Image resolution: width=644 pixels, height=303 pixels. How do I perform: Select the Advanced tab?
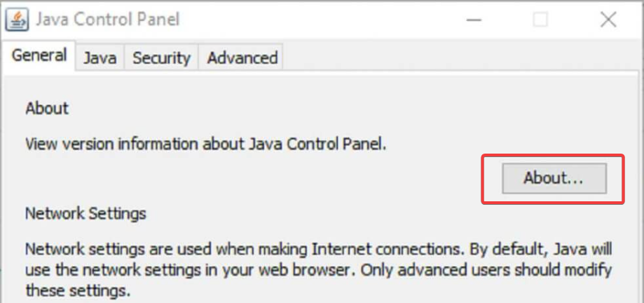tap(242, 58)
